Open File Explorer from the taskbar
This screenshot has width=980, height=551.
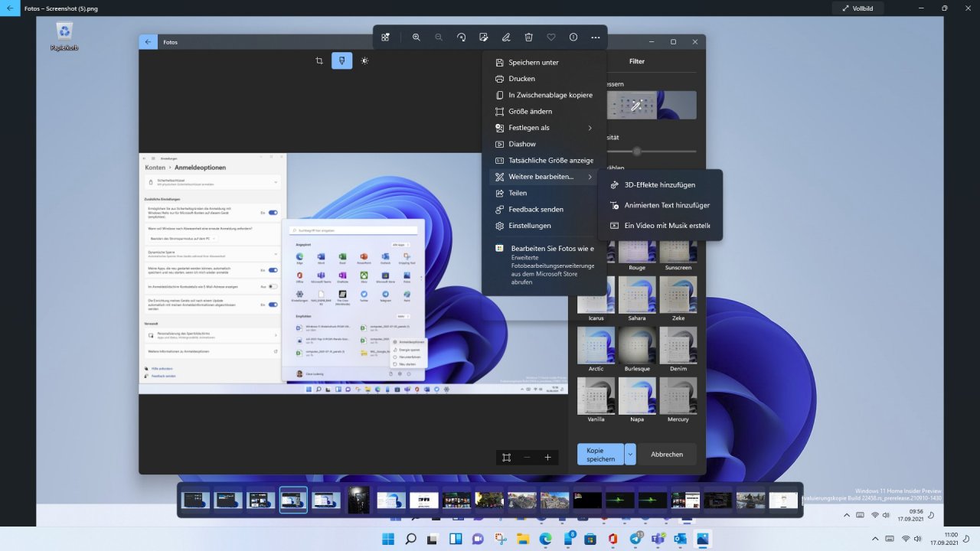[x=523, y=539]
